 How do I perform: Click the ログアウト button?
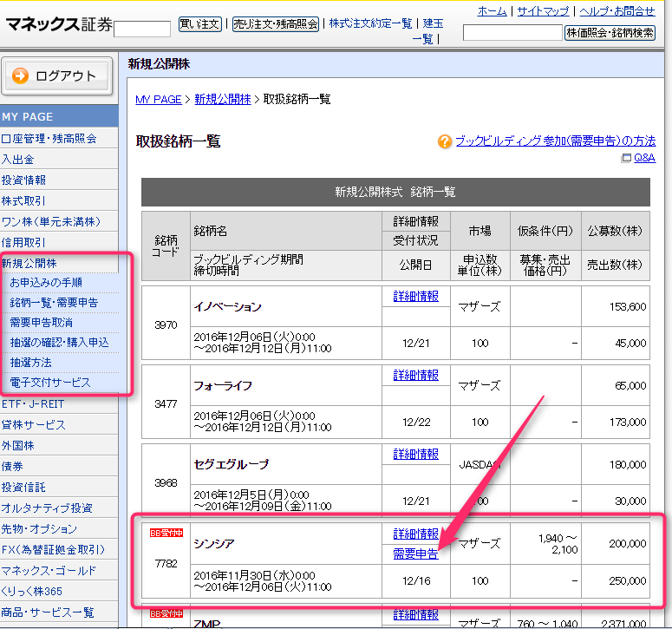[x=57, y=76]
